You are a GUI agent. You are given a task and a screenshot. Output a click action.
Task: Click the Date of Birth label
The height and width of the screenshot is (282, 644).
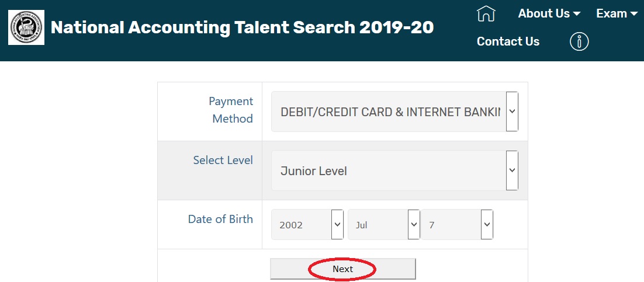220,220
